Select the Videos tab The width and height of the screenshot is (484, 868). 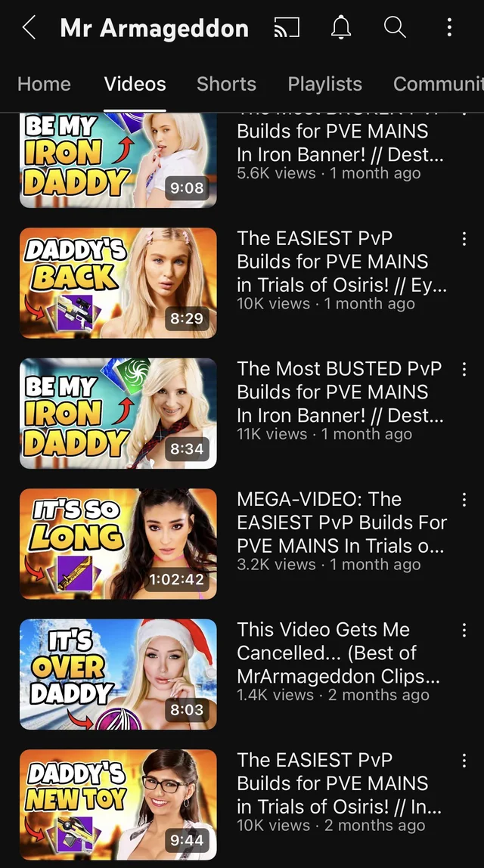135,84
